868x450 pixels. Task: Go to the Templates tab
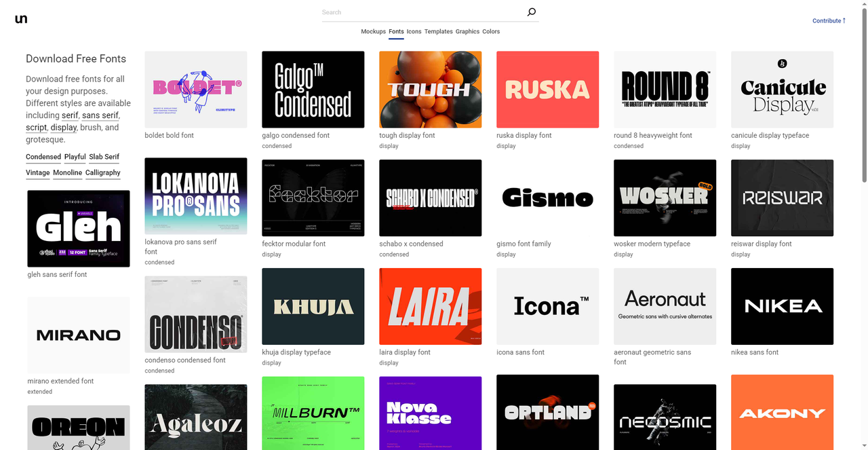(438, 32)
